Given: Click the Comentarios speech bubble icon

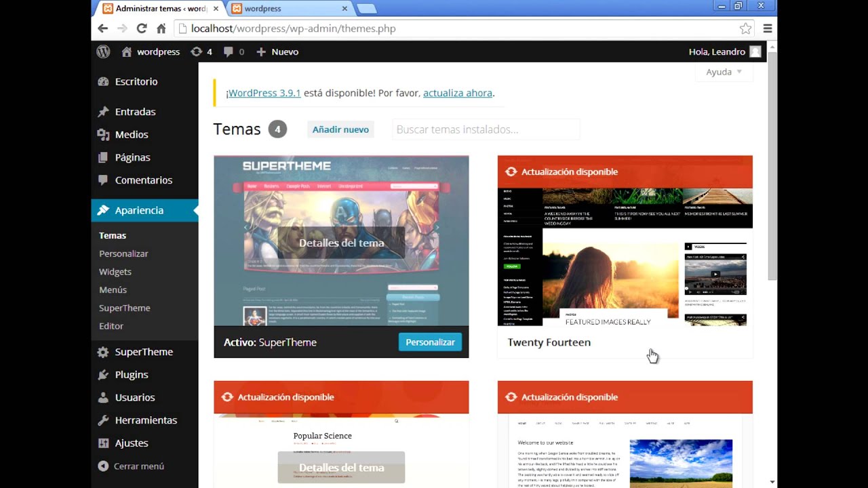Looking at the screenshot, I should pyautogui.click(x=103, y=180).
